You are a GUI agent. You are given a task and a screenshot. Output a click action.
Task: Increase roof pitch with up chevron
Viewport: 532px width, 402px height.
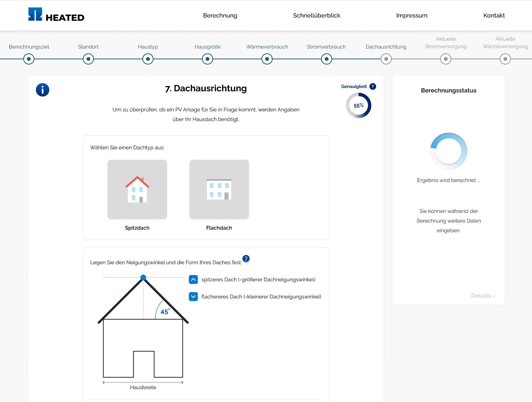point(193,279)
